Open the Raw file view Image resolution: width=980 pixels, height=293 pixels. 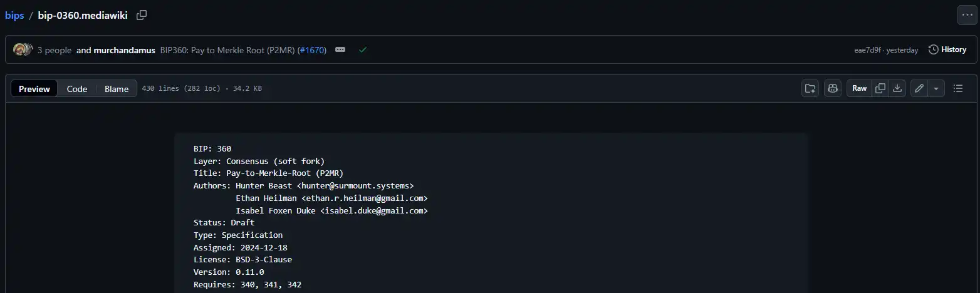click(859, 88)
